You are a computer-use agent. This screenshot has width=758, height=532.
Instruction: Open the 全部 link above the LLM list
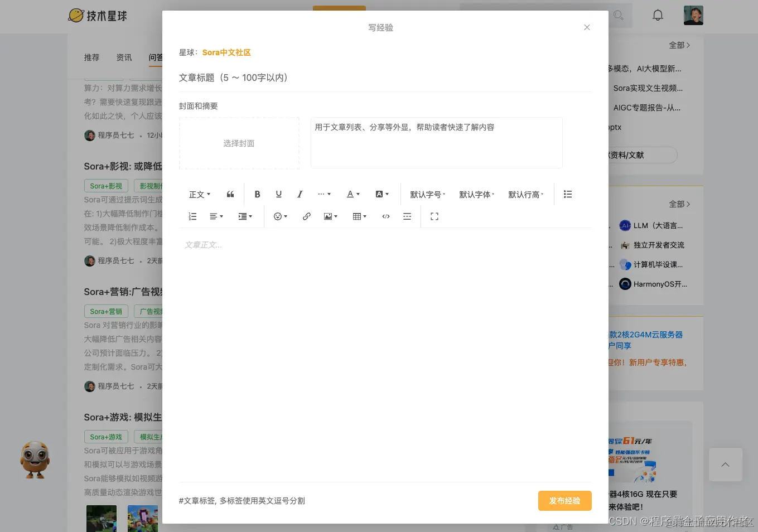[x=679, y=204]
